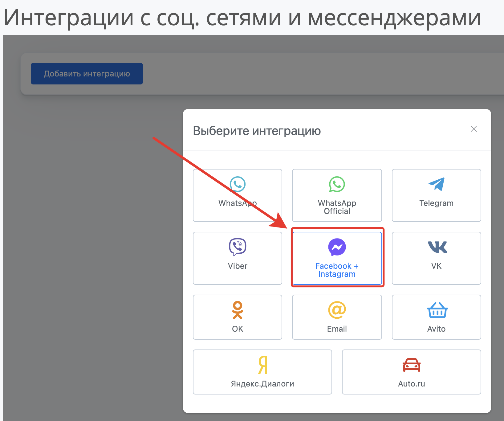504x421 pixels.
Task: Choose the Auto.ru label
Action: 412,384
